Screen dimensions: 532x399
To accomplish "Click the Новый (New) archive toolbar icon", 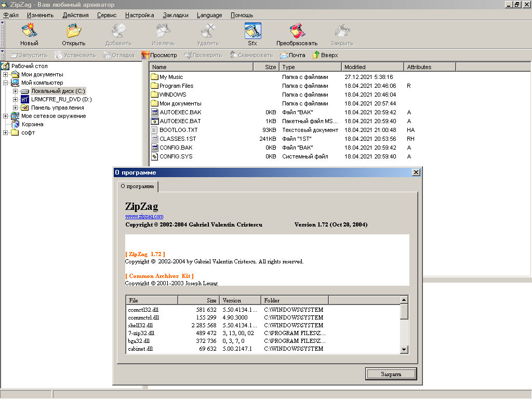I will (29, 31).
